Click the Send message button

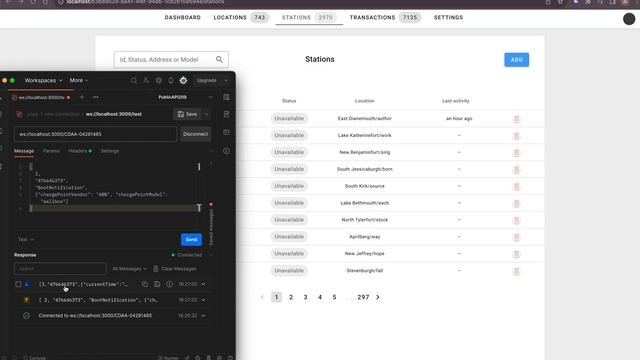click(191, 240)
